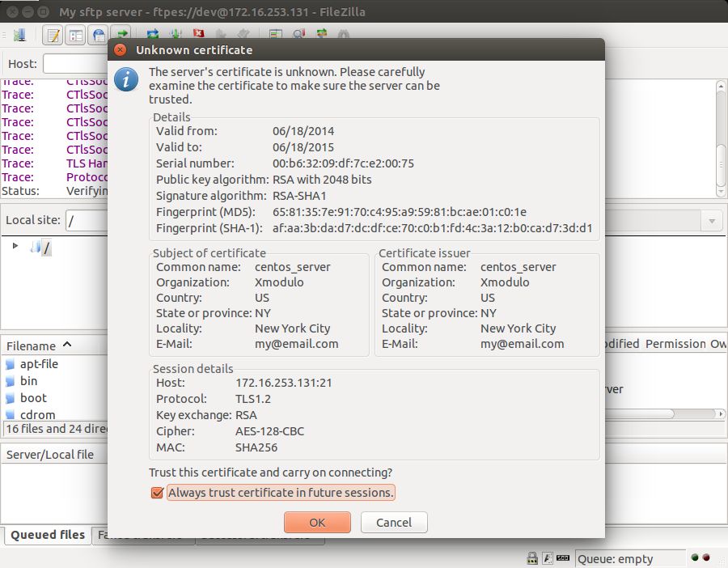Select the boot folder in file list
The height and width of the screenshot is (568, 728).
coord(33,398)
